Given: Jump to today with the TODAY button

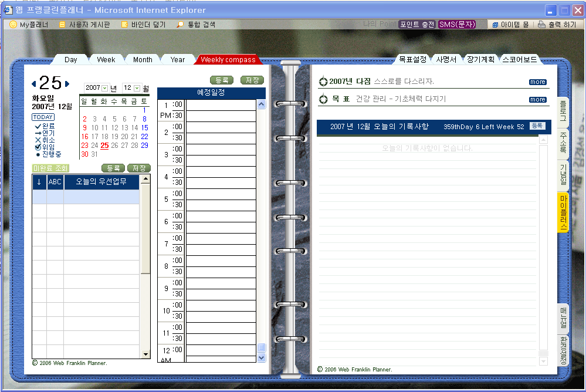Looking at the screenshot, I should [43, 117].
